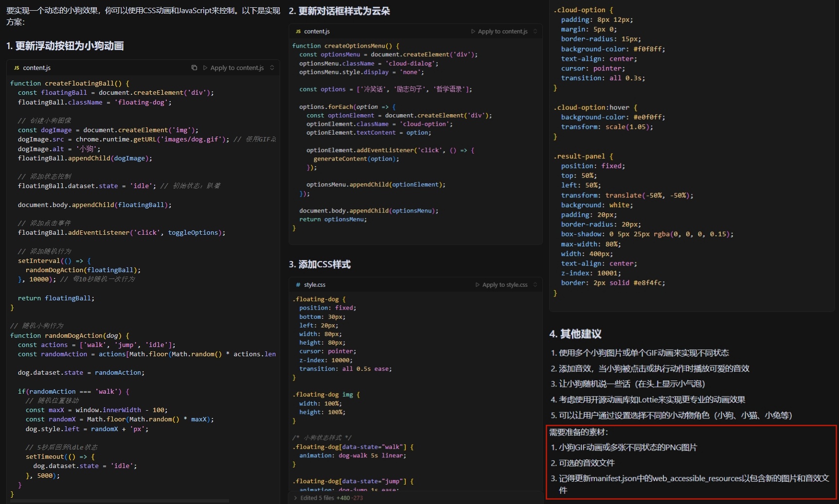Apply the createFloatingBall code to content.js
839x504 pixels.
[x=236, y=68]
